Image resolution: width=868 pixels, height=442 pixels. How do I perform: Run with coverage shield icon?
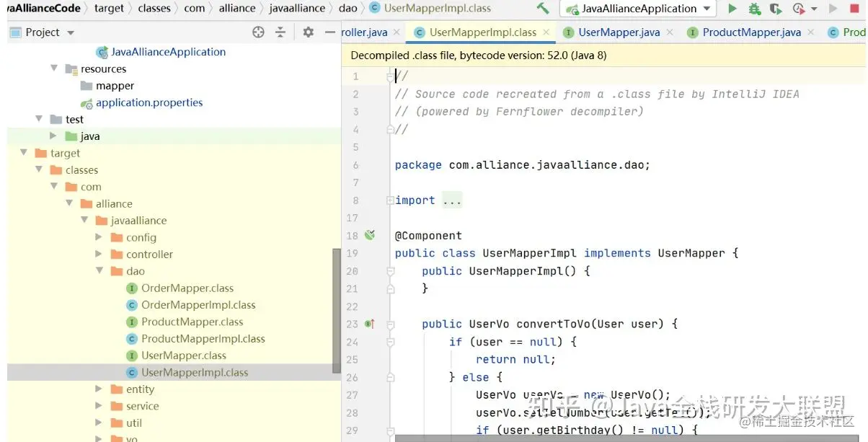[x=776, y=9]
